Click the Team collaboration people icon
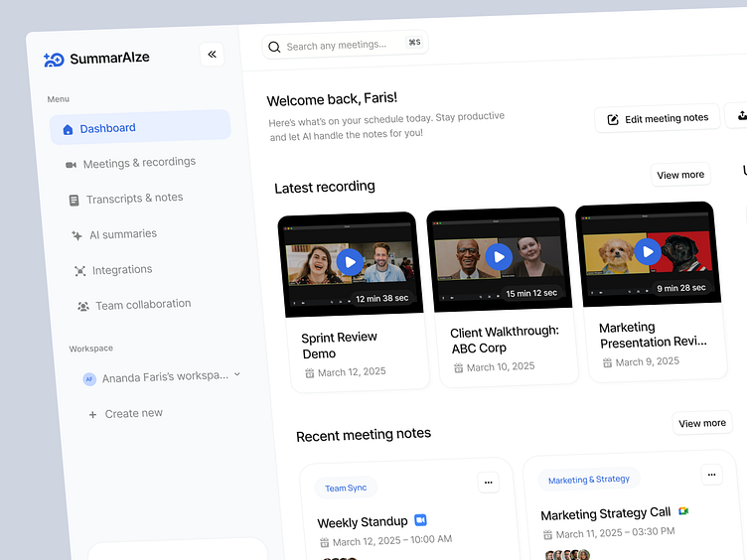The width and height of the screenshot is (747, 560). 83,306
